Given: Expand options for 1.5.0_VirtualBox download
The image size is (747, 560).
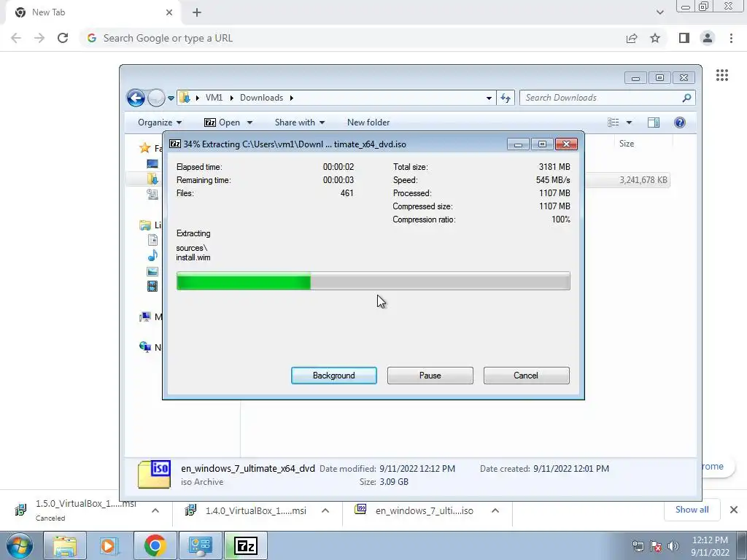Looking at the screenshot, I should point(155,510).
